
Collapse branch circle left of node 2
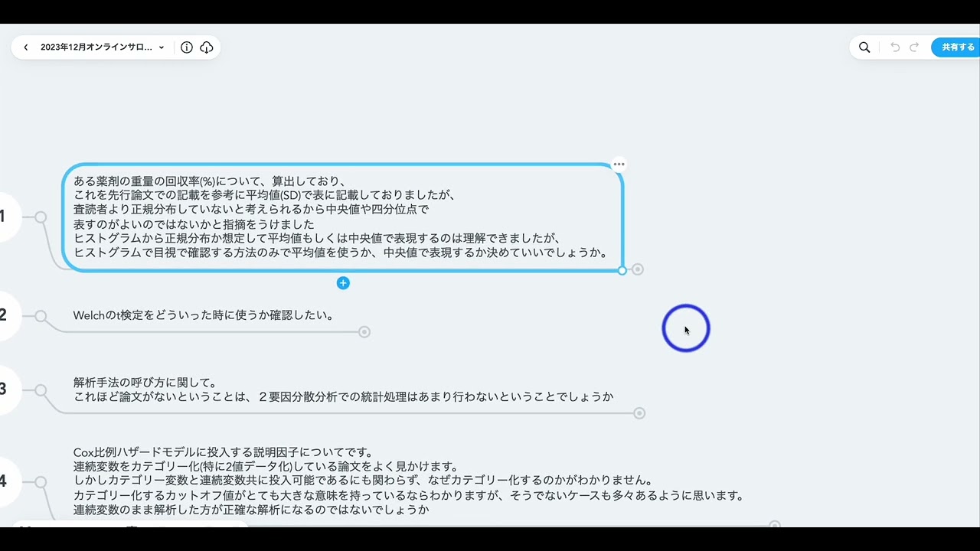(41, 316)
